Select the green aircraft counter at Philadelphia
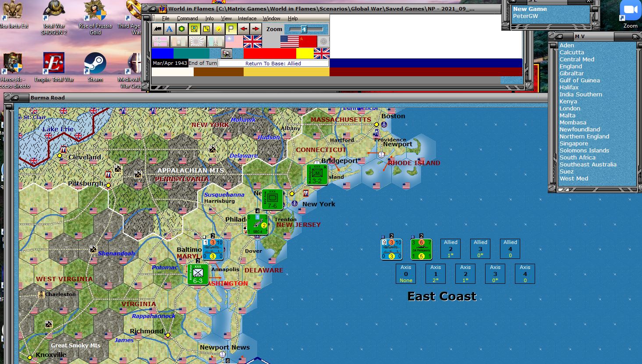Image resolution: width=642 pixels, height=364 pixels. click(x=257, y=224)
